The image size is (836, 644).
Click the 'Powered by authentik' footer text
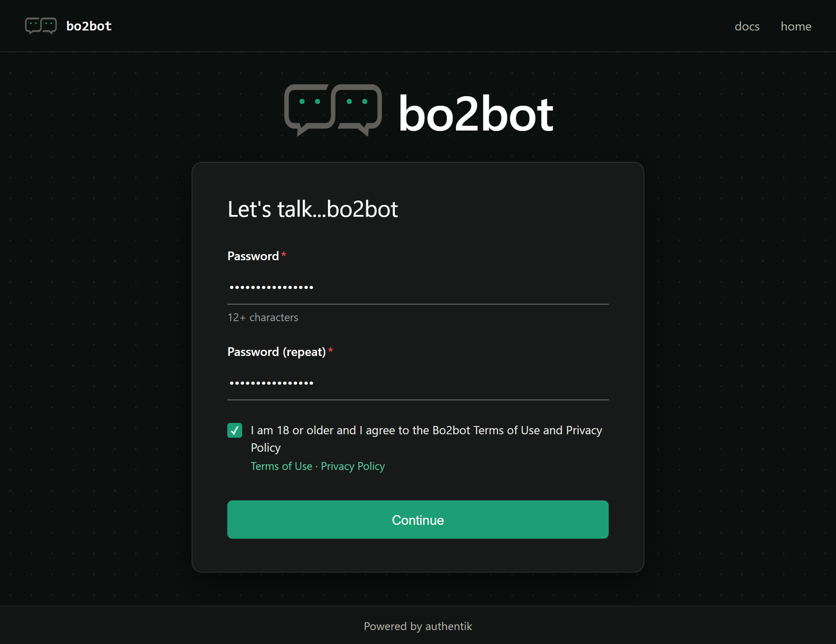(x=418, y=626)
